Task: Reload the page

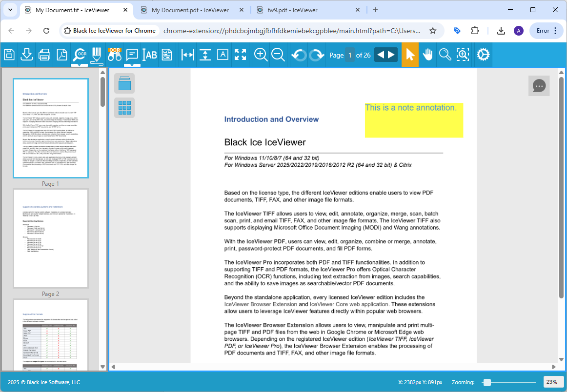Action: (x=46, y=31)
